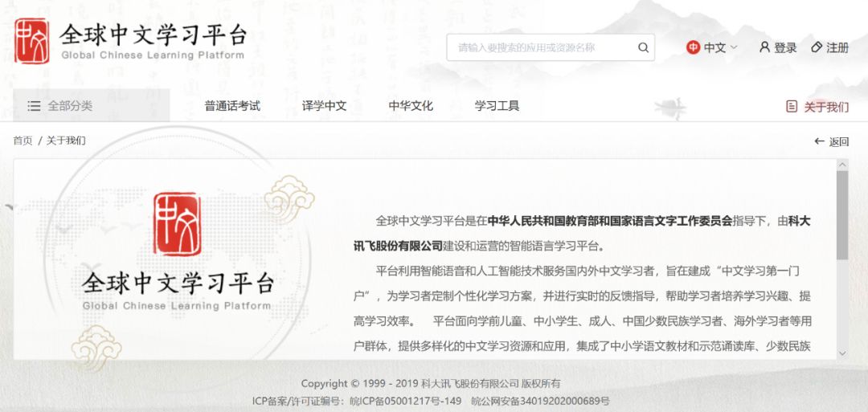Click the large Global Chinese Learning Platform caption

pos(177,306)
